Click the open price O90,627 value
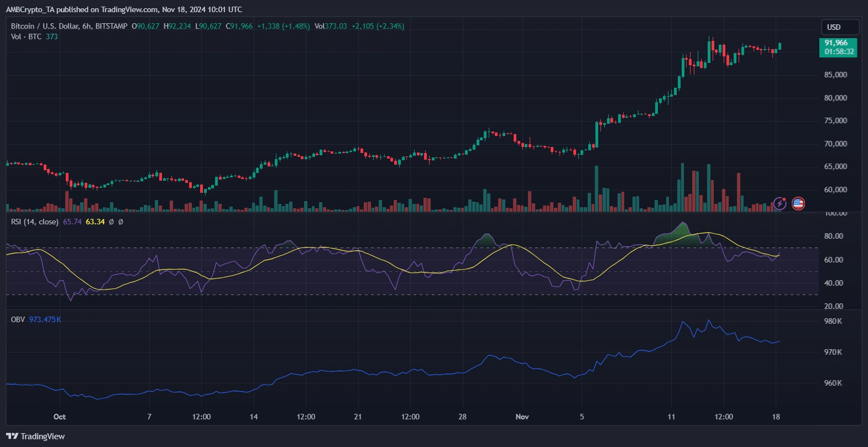This screenshot has width=868, height=447. pyautogui.click(x=145, y=26)
